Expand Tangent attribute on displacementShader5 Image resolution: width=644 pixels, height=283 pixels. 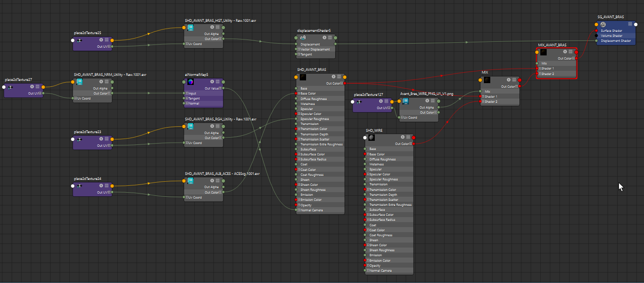(299, 55)
